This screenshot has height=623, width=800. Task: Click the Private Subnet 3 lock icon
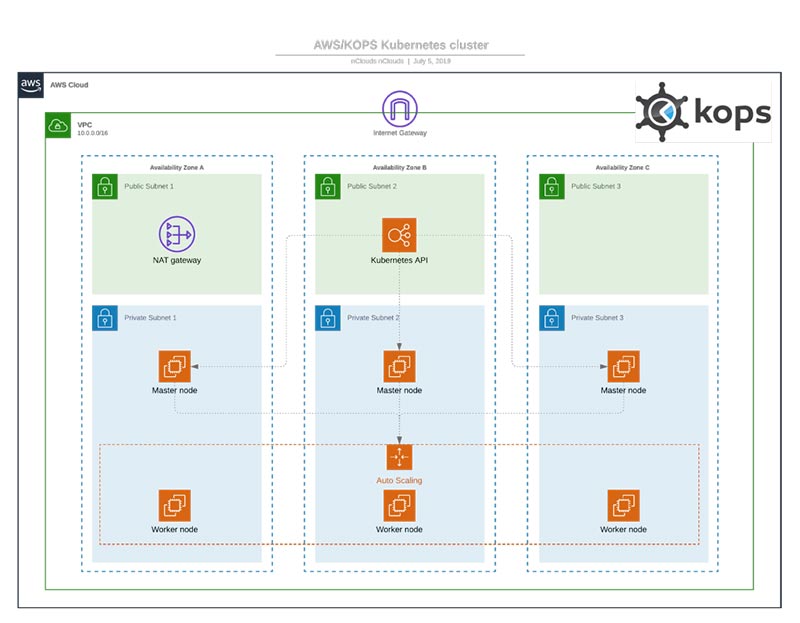click(x=552, y=318)
